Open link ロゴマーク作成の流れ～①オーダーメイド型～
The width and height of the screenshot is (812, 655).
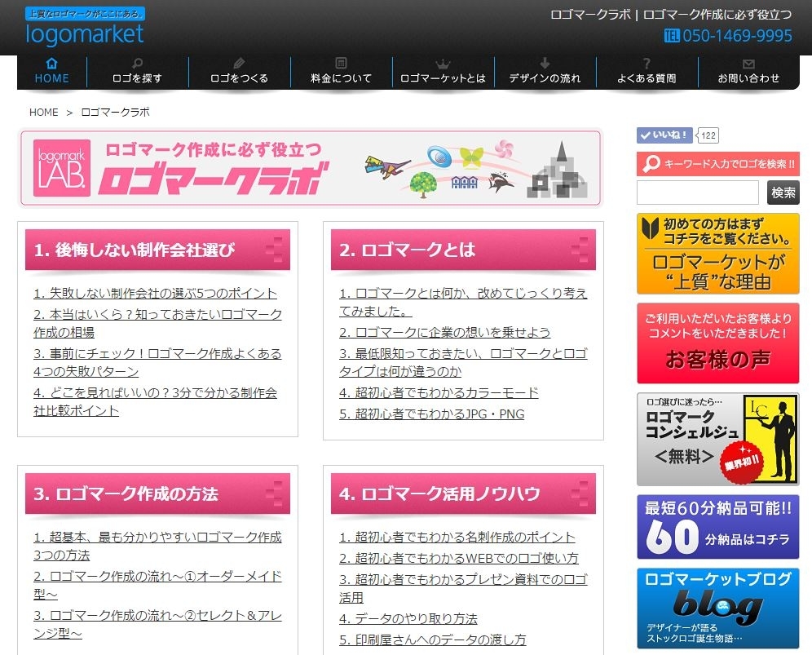click(157, 585)
